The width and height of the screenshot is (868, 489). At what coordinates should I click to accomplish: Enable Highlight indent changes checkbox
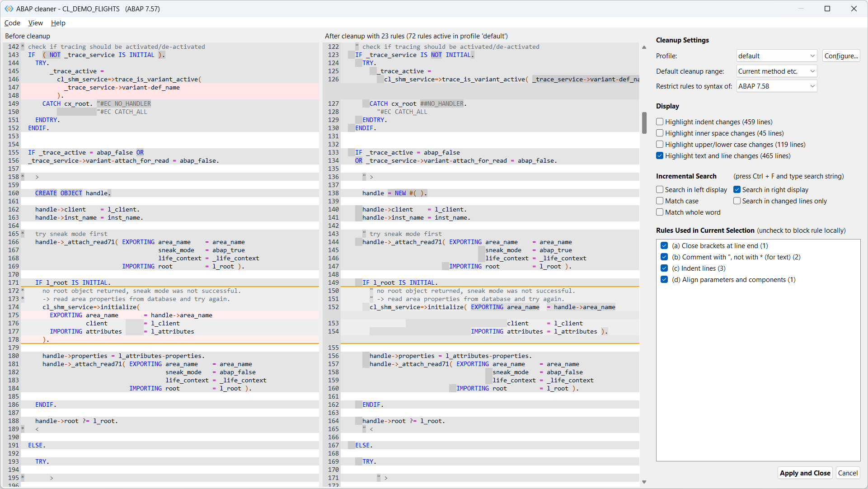pyautogui.click(x=660, y=122)
